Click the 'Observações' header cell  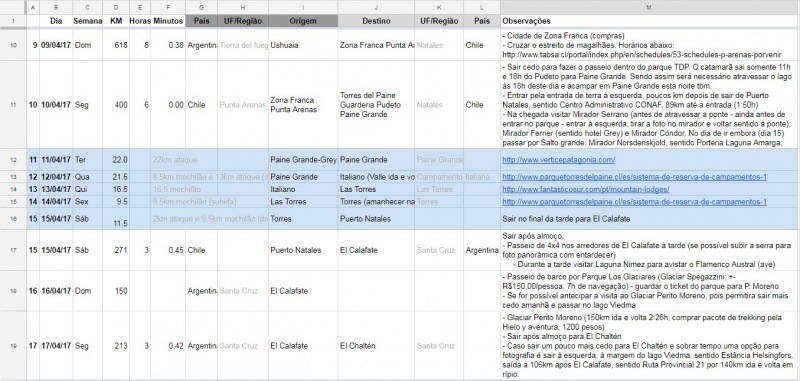pos(648,21)
